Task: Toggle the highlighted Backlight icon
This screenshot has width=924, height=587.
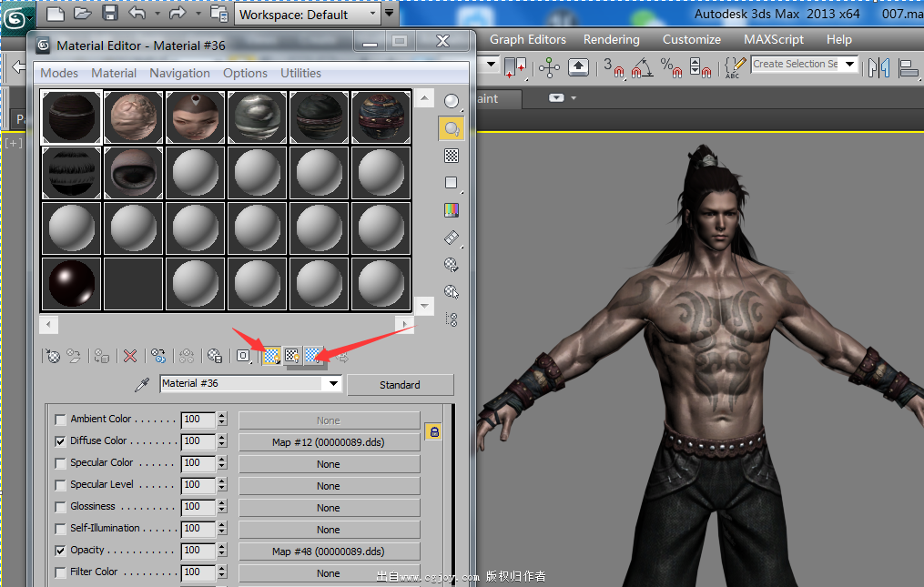Action: click(452, 128)
